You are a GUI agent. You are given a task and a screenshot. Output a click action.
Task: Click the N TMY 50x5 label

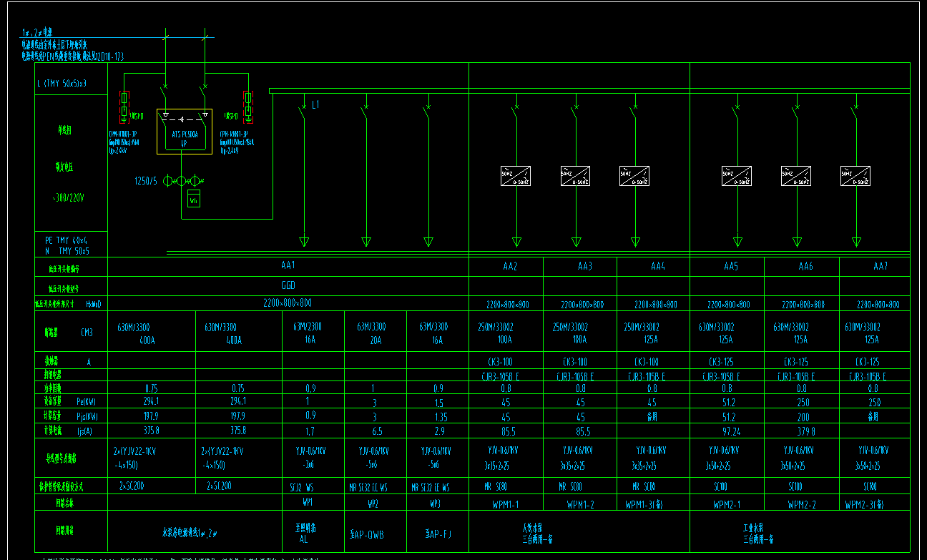[x=67, y=251]
